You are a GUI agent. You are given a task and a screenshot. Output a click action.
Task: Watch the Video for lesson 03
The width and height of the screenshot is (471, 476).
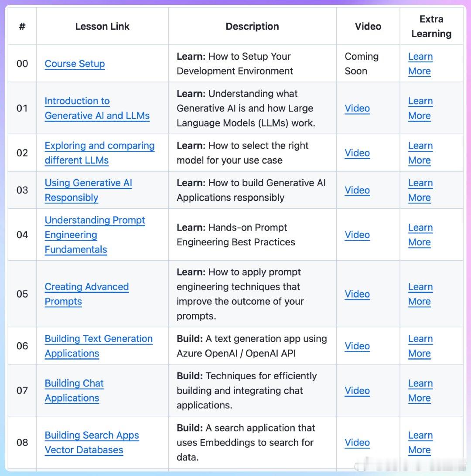click(x=357, y=190)
